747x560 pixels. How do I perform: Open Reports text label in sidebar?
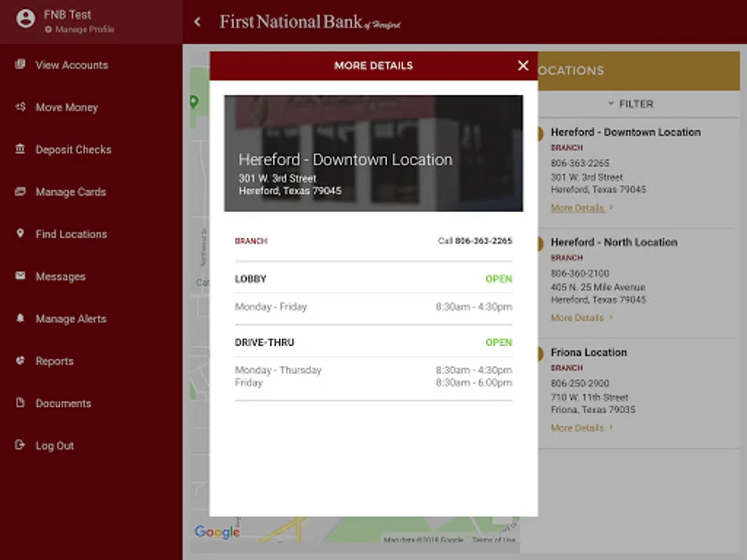[x=54, y=361]
